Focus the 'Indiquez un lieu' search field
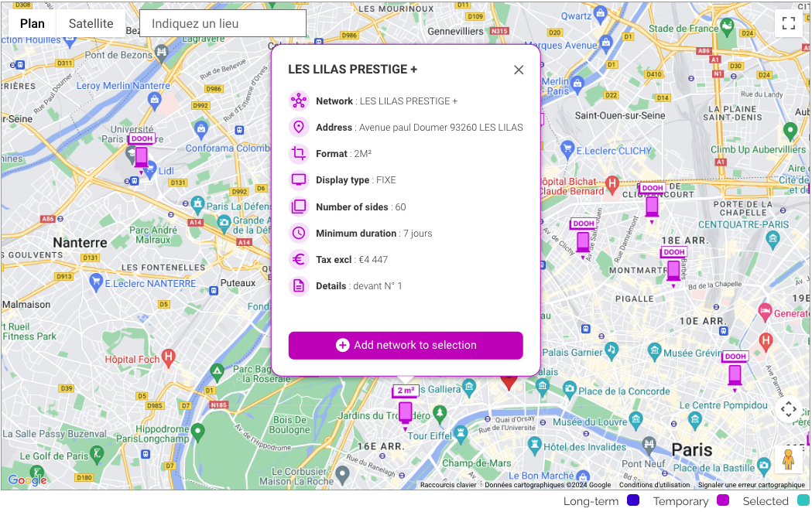Image resolution: width=812 pixels, height=512 pixels. coord(223,23)
